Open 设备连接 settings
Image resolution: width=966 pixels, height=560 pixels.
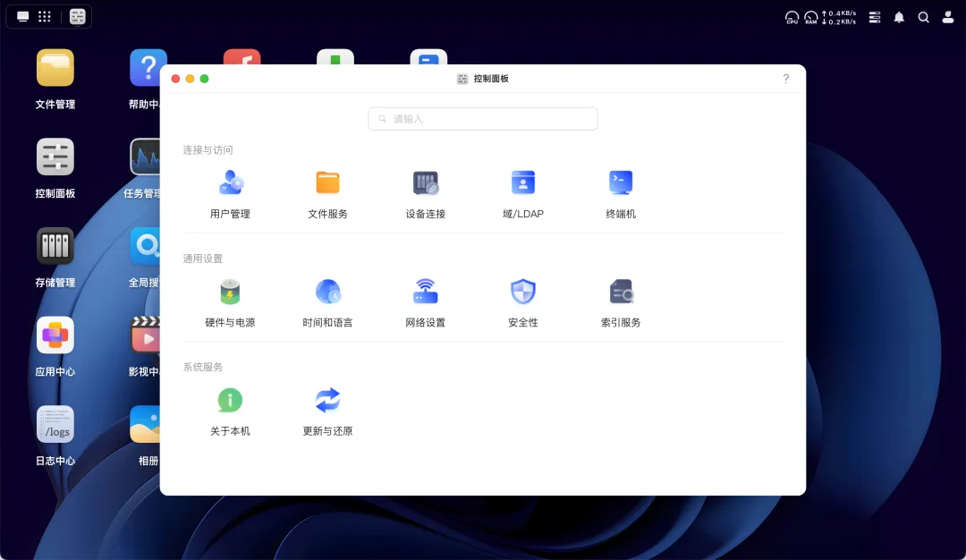[425, 194]
